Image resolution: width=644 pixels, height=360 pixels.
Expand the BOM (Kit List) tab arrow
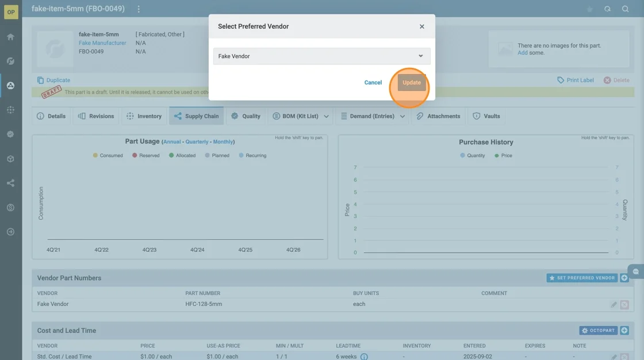(327, 116)
